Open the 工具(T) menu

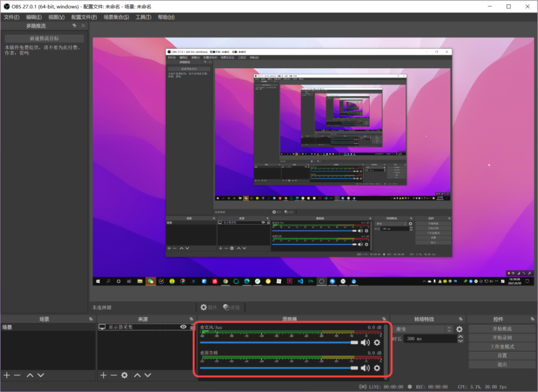click(x=143, y=17)
